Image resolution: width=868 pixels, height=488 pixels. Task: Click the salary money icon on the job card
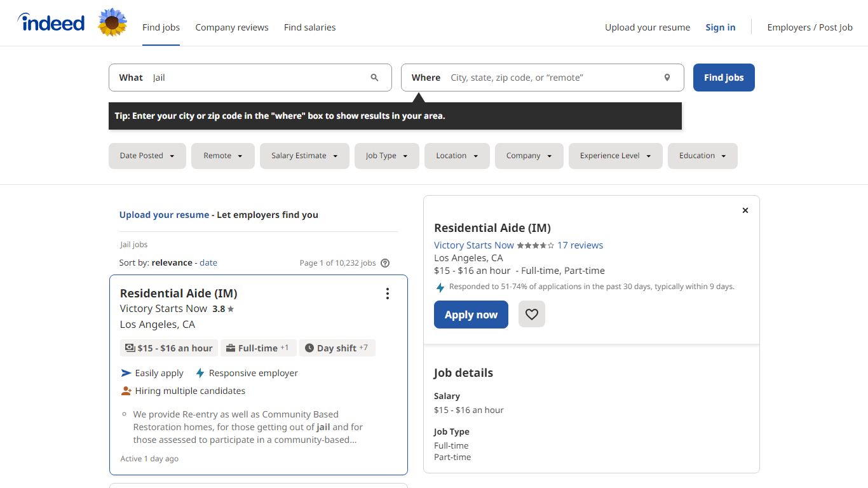130,348
